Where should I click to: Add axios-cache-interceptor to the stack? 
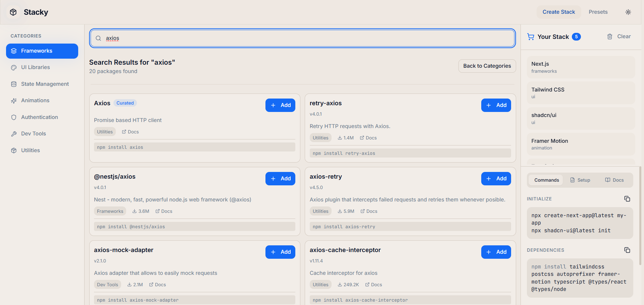496,252
